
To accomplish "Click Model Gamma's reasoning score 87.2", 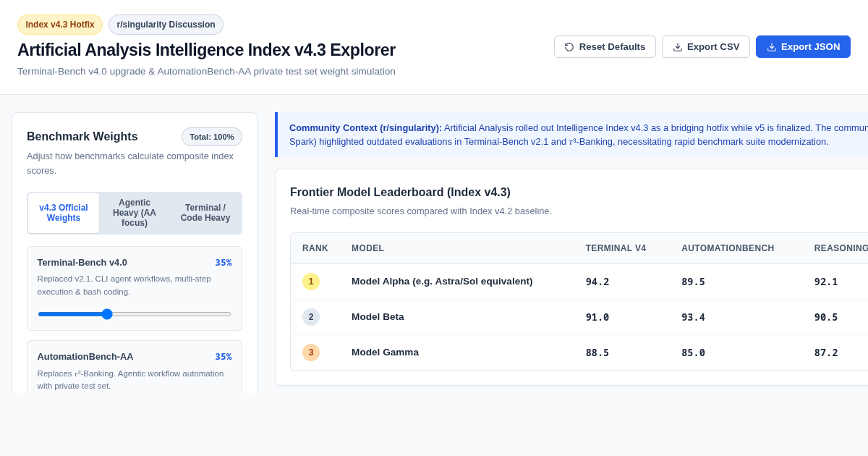I will (x=826, y=352).
